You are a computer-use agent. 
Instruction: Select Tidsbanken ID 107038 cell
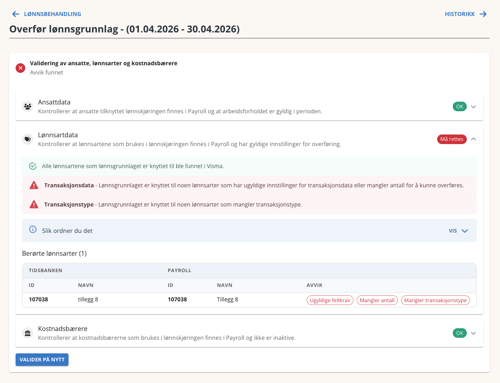38,299
